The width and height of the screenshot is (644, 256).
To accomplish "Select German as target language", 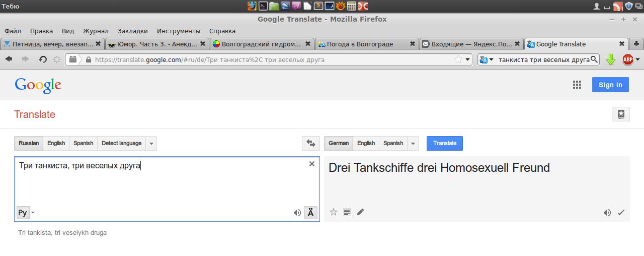I will (339, 143).
